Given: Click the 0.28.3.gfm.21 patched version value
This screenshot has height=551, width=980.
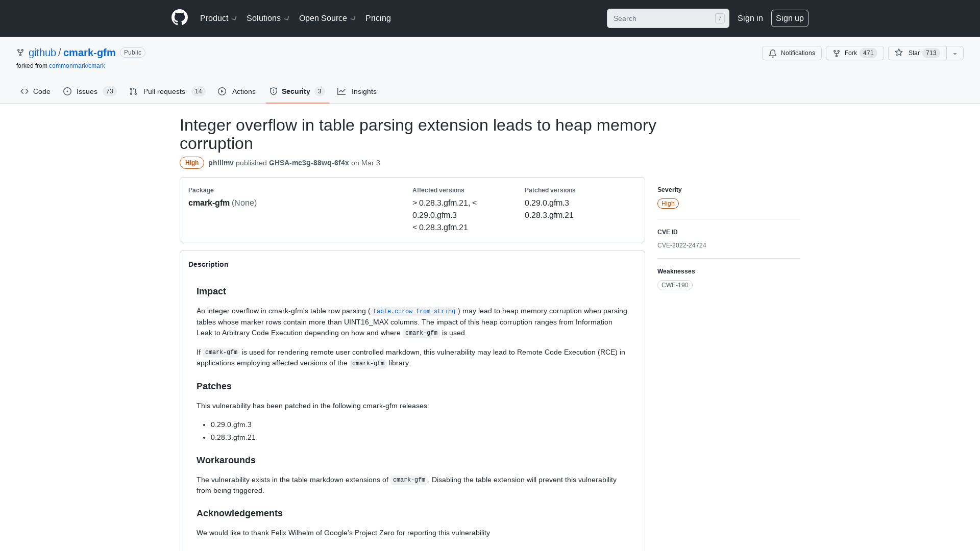Looking at the screenshot, I should (549, 215).
